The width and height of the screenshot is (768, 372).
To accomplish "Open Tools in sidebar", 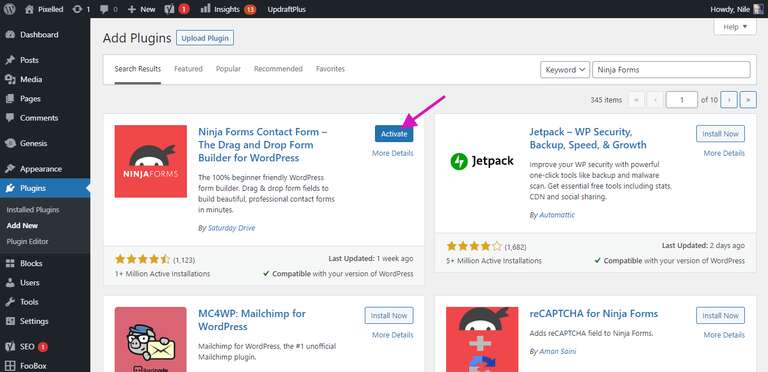I will (x=45, y=302).
